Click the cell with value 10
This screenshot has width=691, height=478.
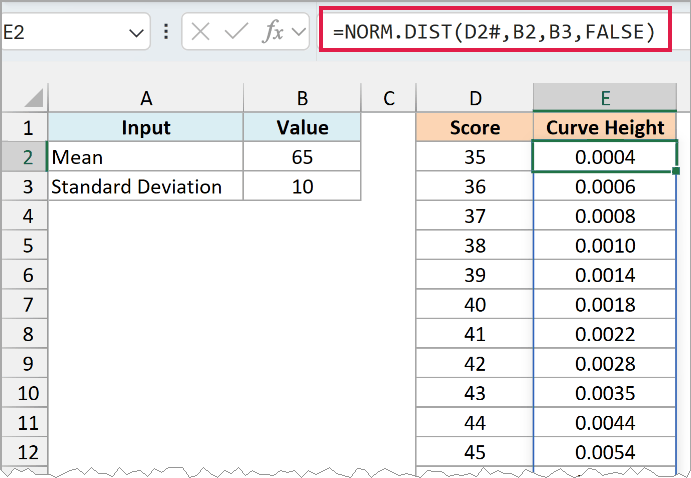click(302, 186)
